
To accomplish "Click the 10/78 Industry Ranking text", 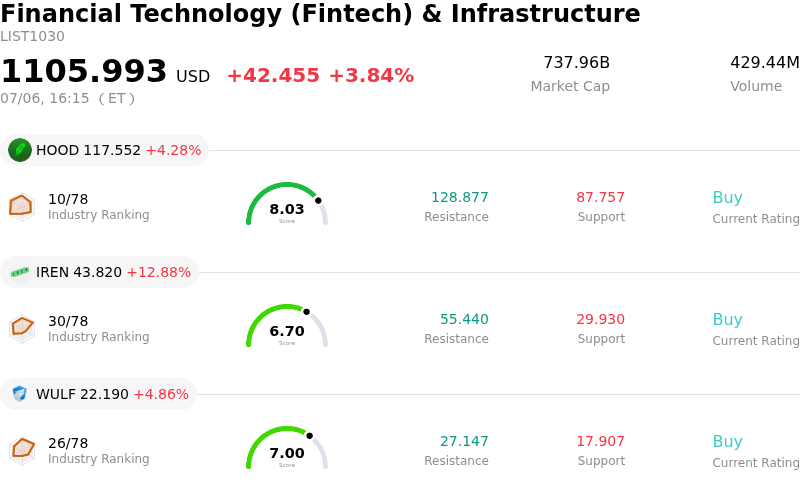I will [x=98, y=207].
